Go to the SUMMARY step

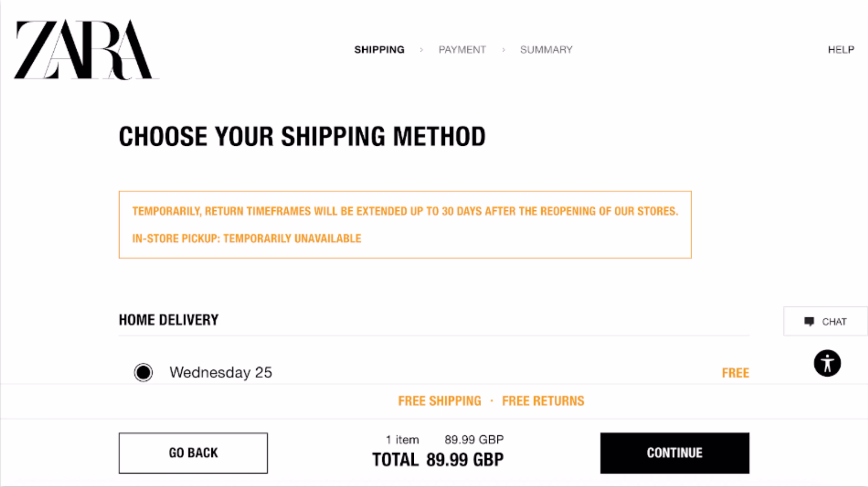tap(546, 50)
